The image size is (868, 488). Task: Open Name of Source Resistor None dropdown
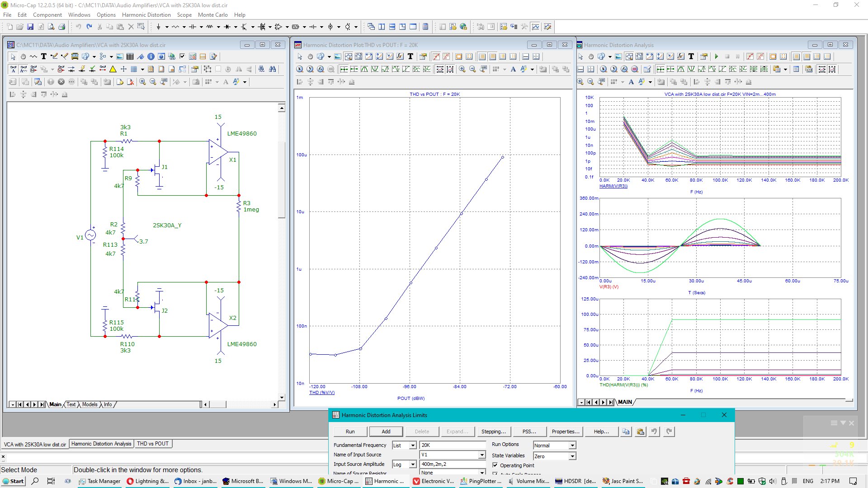coord(482,472)
